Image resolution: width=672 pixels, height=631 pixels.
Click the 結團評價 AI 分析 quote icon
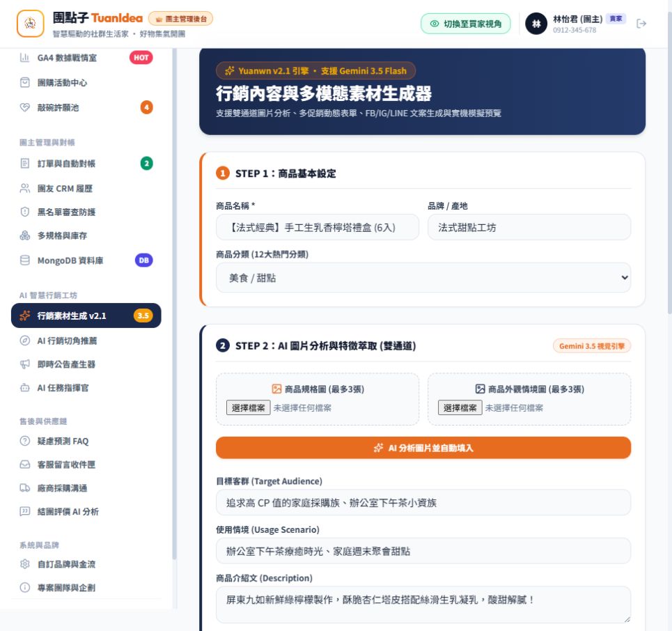point(25,511)
